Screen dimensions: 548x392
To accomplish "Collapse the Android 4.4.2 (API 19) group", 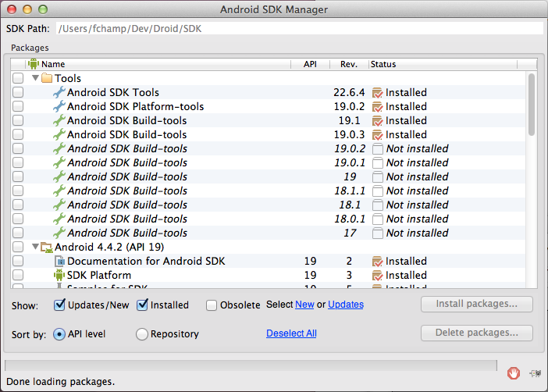I will 35,247.
